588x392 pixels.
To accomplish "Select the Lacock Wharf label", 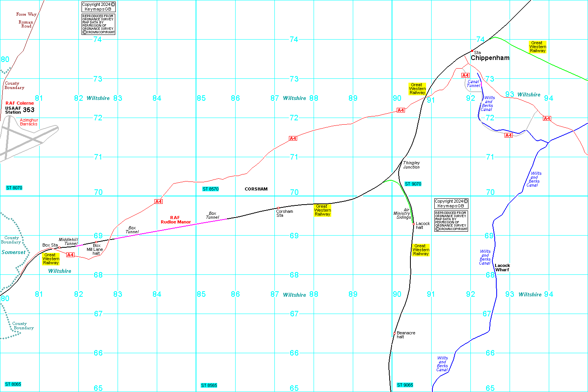I will [x=502, y=268].
